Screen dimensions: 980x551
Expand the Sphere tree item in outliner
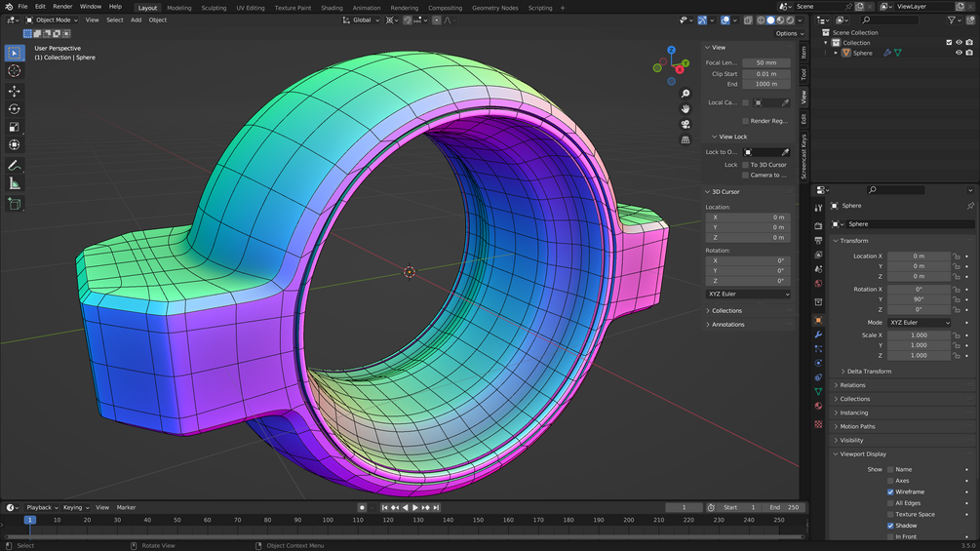tap(837, 53)
